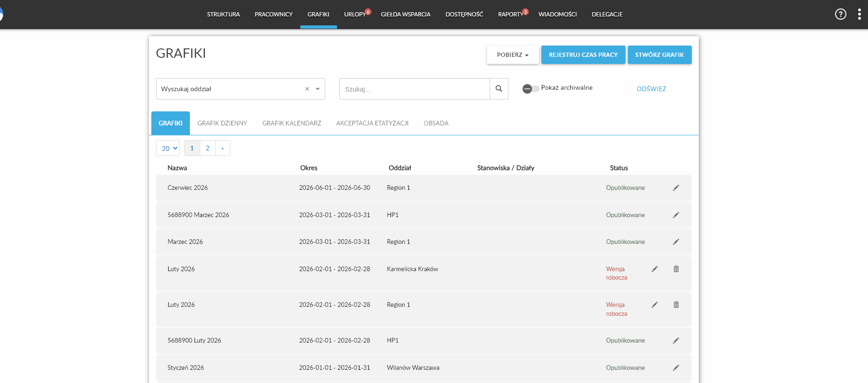Screen dimensions: 868x383
Task: Click the 2026-06-01 - 2026-06-30 period cell
Action: pyautogui.click(x=335, y=188)
